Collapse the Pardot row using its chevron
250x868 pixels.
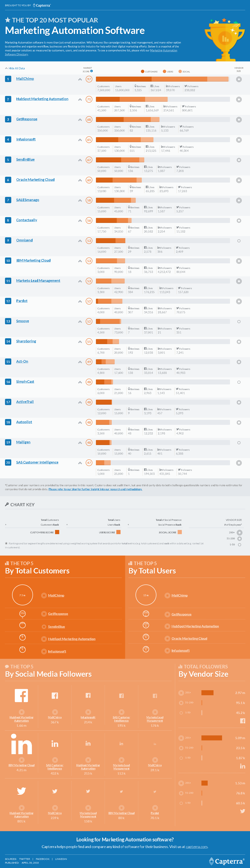pos(80,302)
